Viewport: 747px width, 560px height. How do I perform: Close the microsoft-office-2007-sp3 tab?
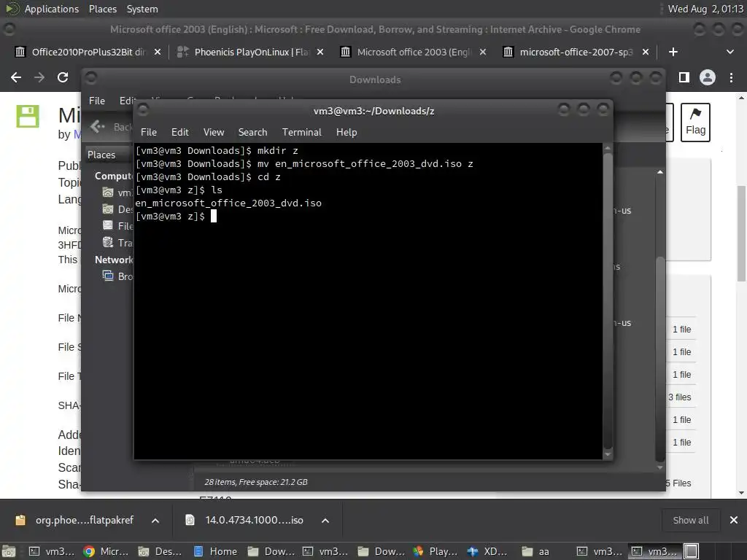click(x=646, y=52)
